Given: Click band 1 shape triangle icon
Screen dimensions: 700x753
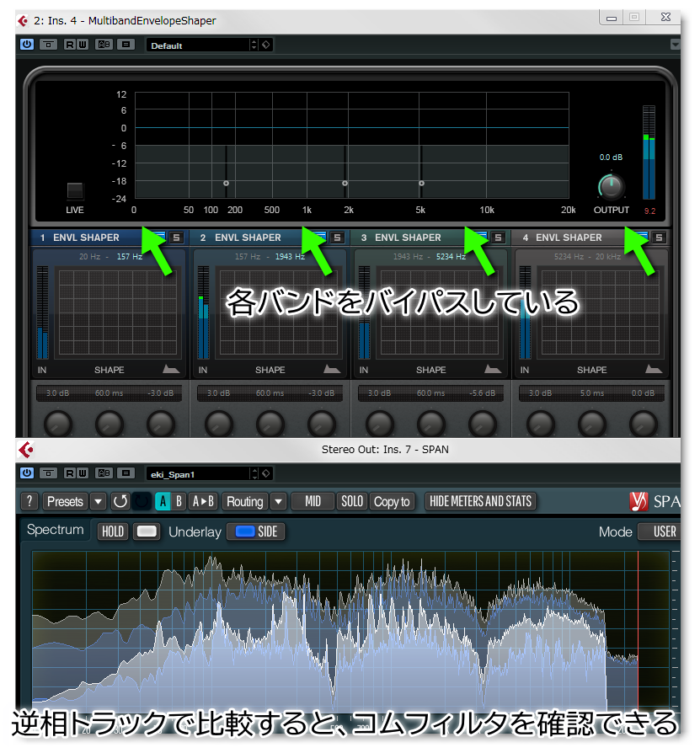Looking at the screenshot, I should pyautogui.click(x=170, y=369).
